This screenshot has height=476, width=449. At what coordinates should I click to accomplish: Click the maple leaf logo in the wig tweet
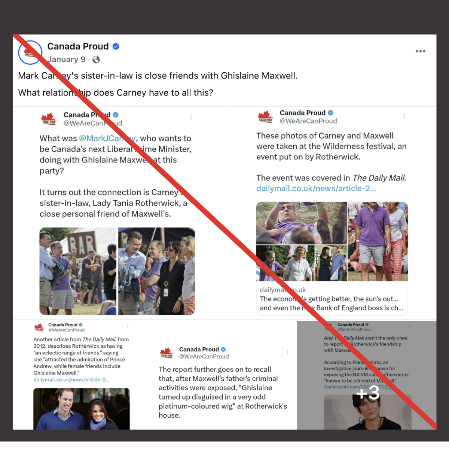pyautogui.click(x=167, y=353)
